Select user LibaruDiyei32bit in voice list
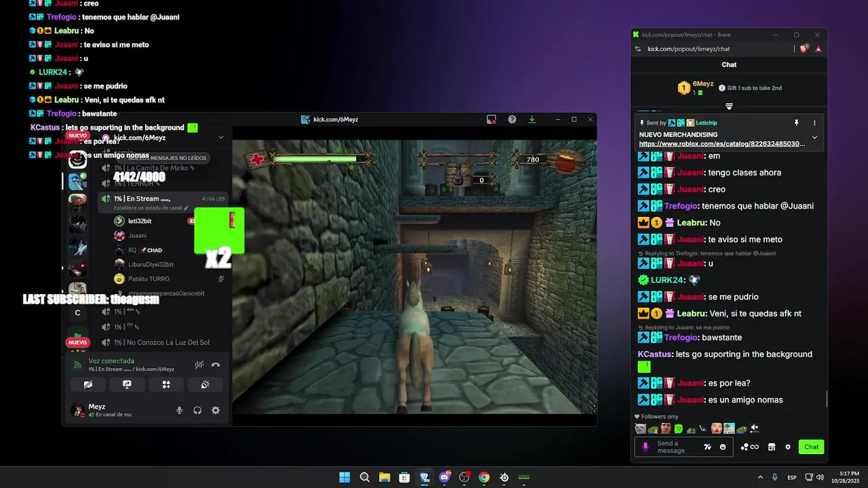 click(x=151, y=264)
